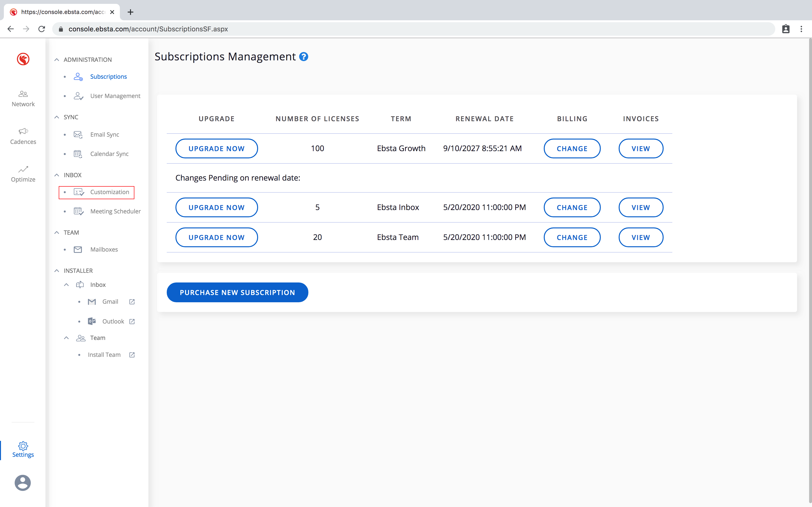Go to Optimize chart icon
Viewport: 812px width, 507px height.
(x=23, y=169)
